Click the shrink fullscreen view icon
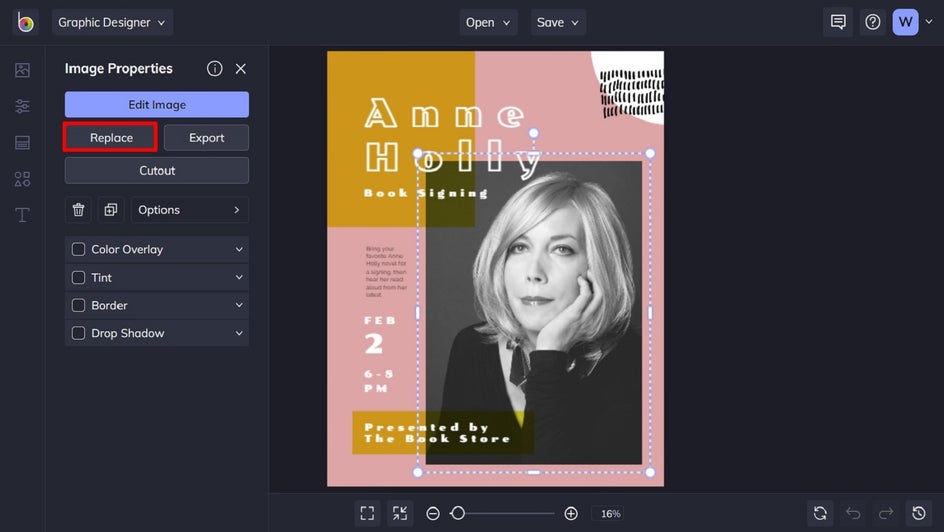The image size is (944, 532). pyautogui.click(x=400, y=513)
